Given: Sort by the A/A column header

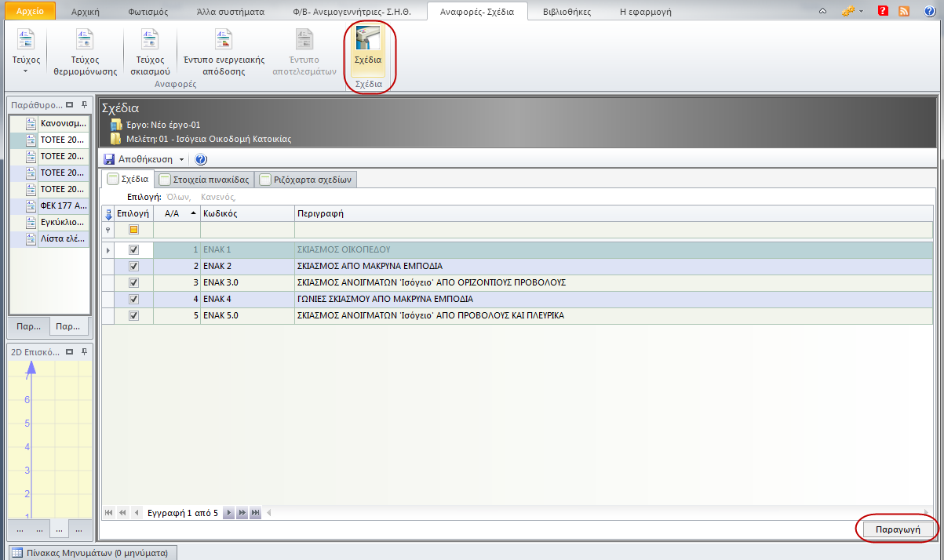Looking at the screenshot, I should pos(177,213).
